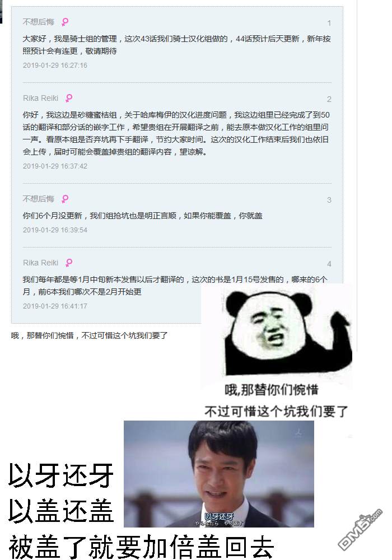Click gender icon beside first 不想后悔 username

point(64,22)
